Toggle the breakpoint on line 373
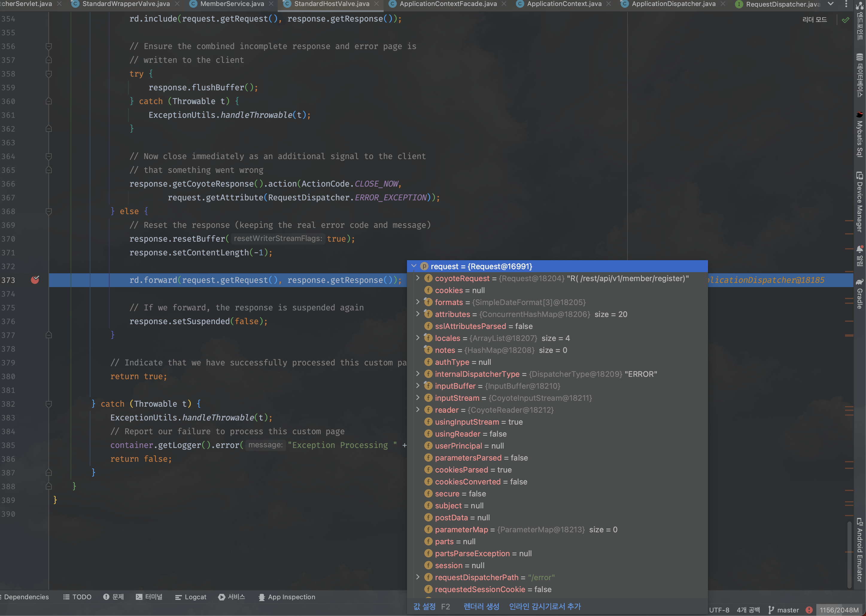Screen dimensions: 866x616 point(35,280)
